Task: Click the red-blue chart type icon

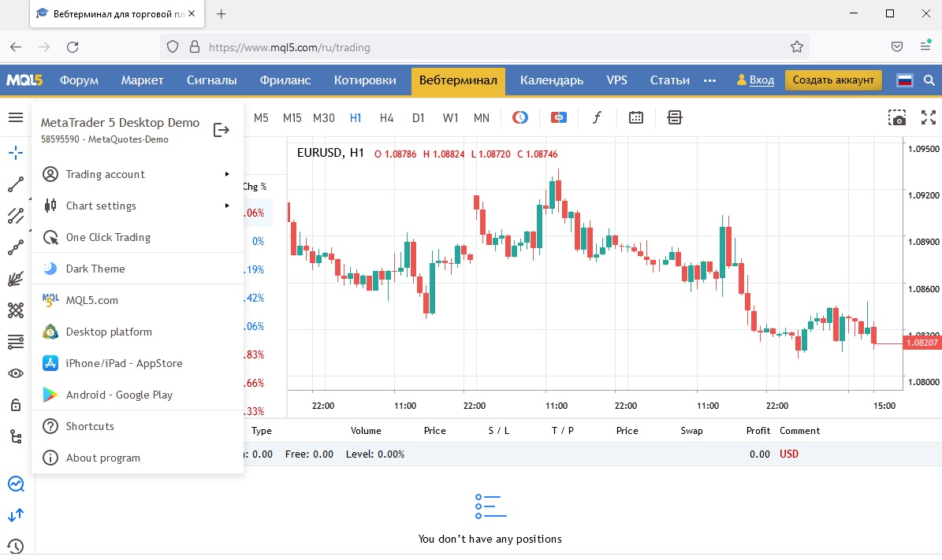Action: click(x=520, y=117)
